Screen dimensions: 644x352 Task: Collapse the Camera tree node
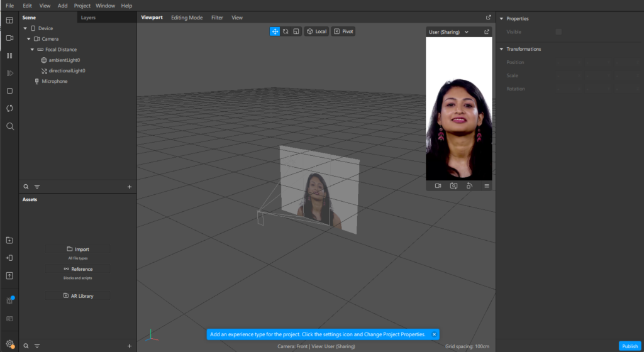[x=28, y=39]
